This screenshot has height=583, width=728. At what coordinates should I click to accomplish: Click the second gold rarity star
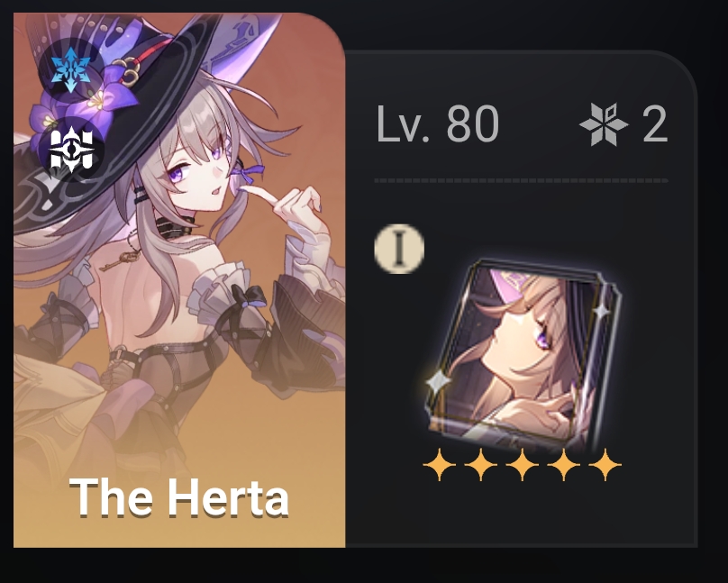480,464
